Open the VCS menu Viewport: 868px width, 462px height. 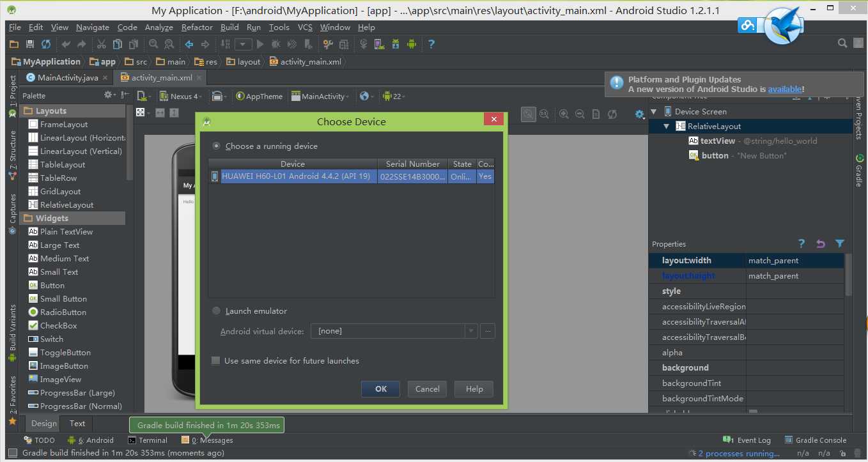(305, 27)
